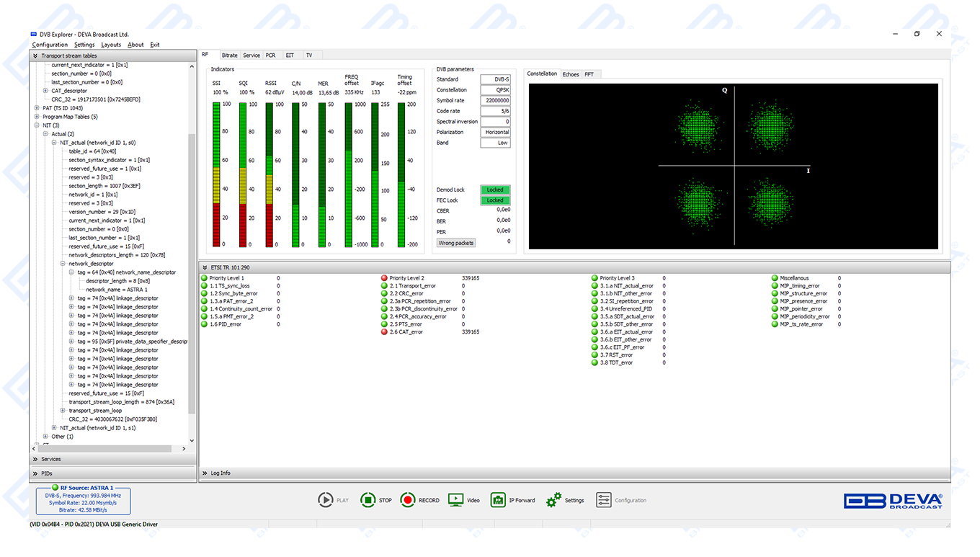Click the FEC Lock 'Locked' indicator
The image size is (980, 557).
[495, 200]
